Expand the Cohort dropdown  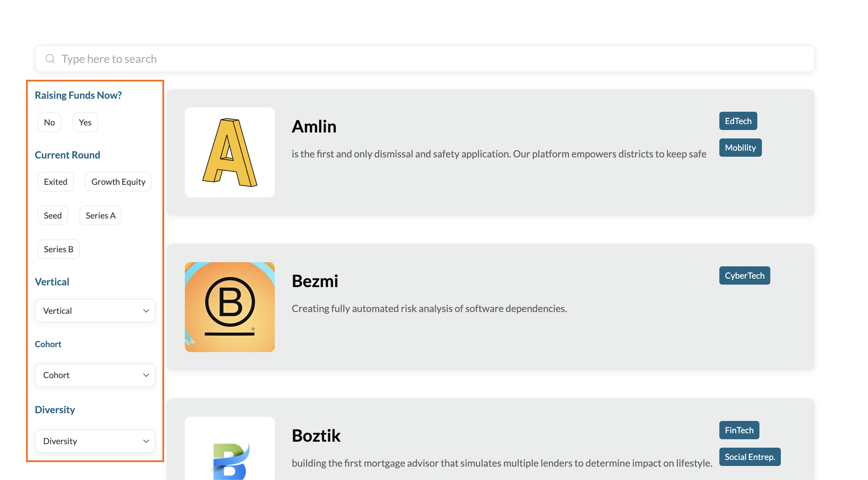click(95, 375)
